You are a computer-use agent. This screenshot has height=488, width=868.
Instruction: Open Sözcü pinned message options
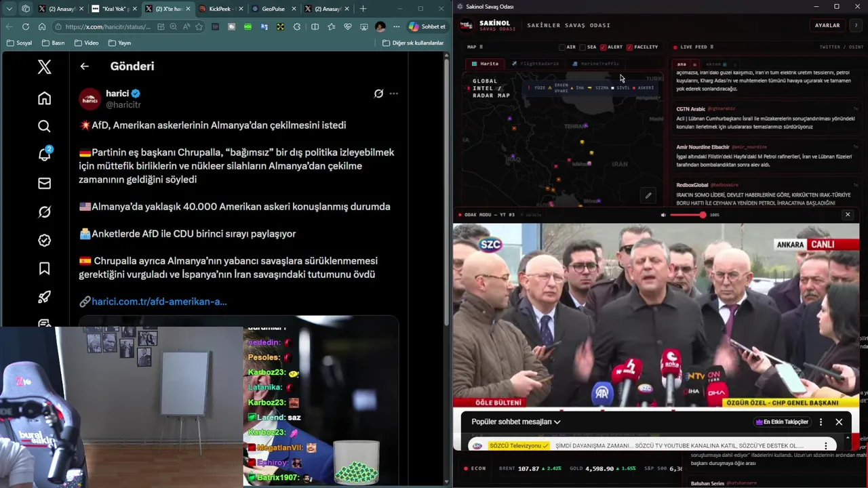click(x=825, y=446)
